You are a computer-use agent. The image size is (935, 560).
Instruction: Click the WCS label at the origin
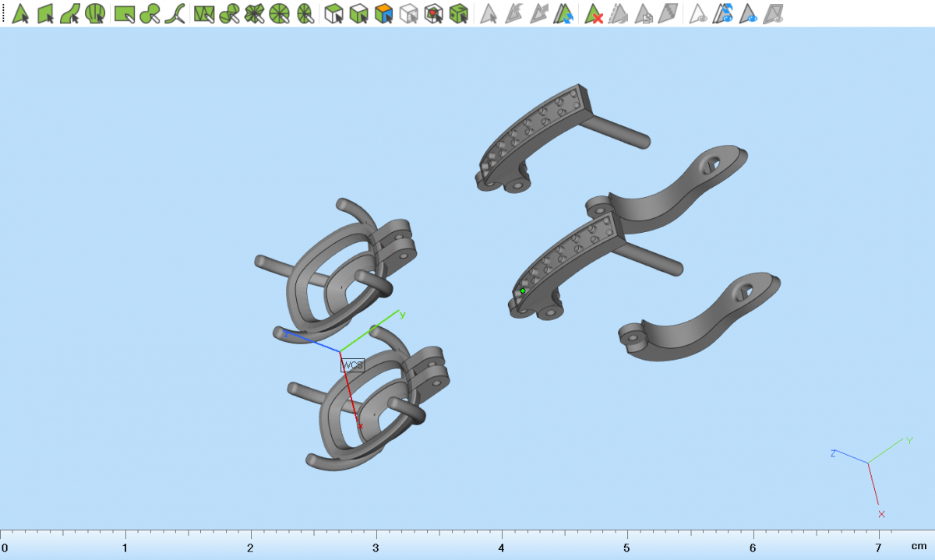pos(352,365)
